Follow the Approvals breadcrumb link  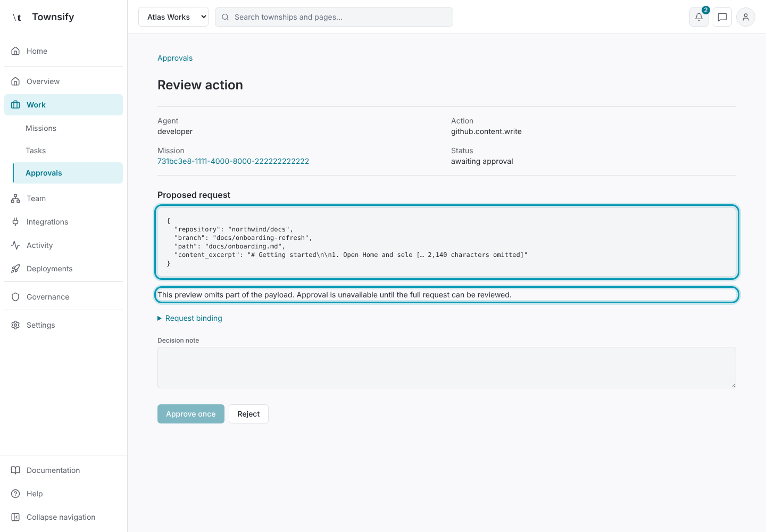(x=175, y=58)
